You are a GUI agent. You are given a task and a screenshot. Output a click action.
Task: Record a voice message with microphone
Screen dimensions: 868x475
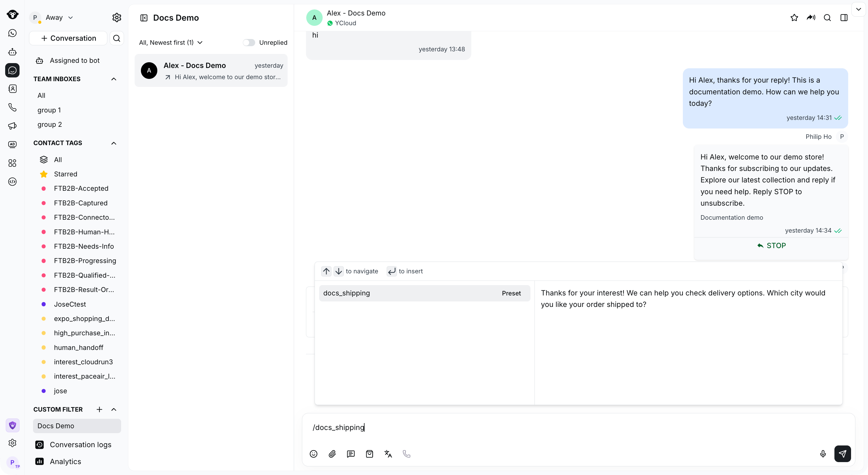tap(823, 454)
